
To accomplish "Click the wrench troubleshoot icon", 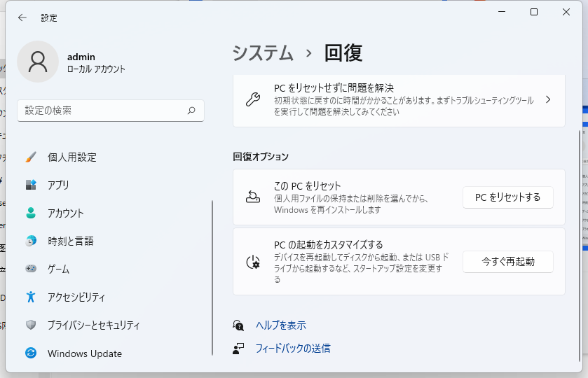I will (253, 99).
